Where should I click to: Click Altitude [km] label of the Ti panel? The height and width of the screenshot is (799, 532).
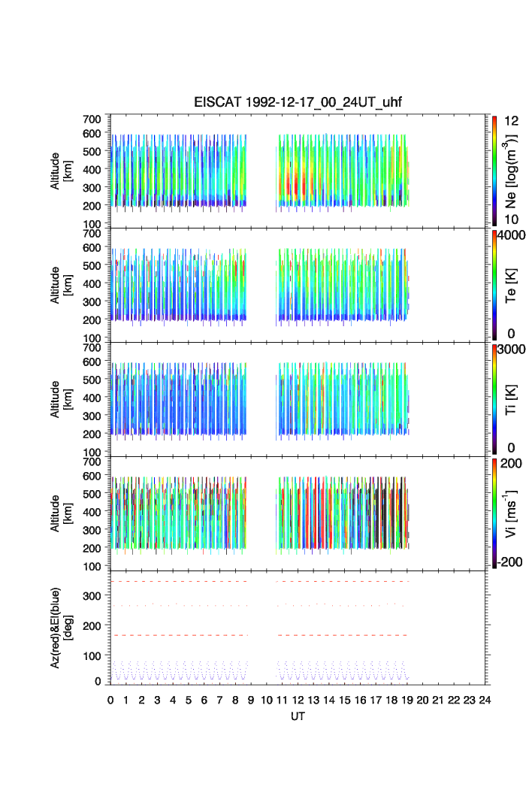61,400
